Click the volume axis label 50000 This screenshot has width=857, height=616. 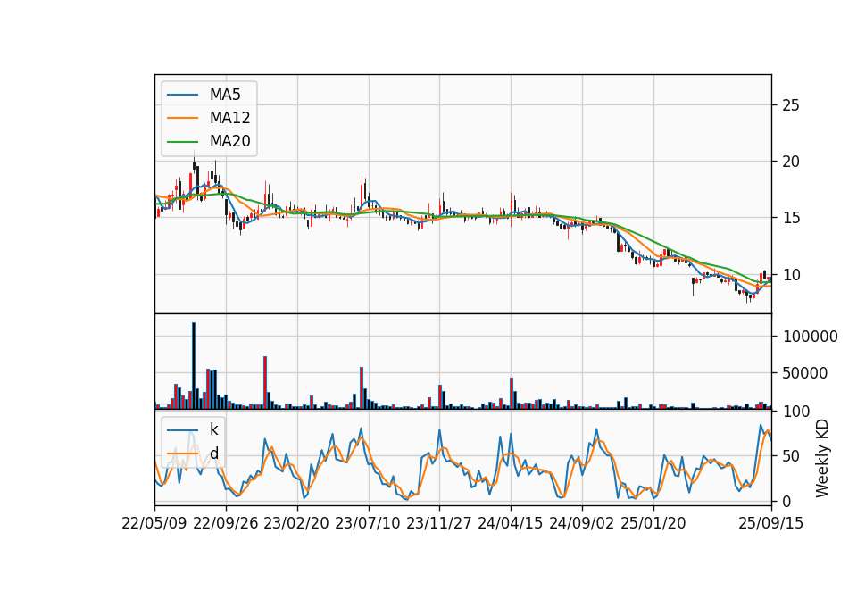(x=805, y=373)
